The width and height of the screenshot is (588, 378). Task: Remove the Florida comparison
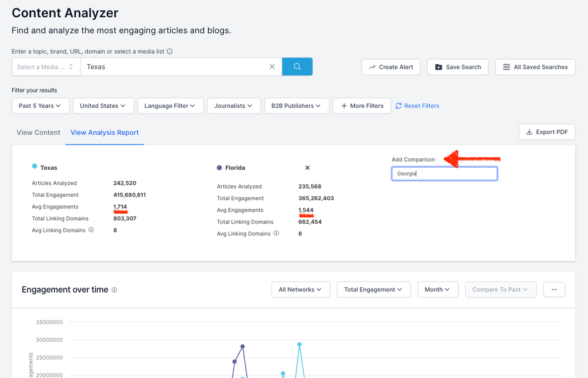[x=307, y=168]
